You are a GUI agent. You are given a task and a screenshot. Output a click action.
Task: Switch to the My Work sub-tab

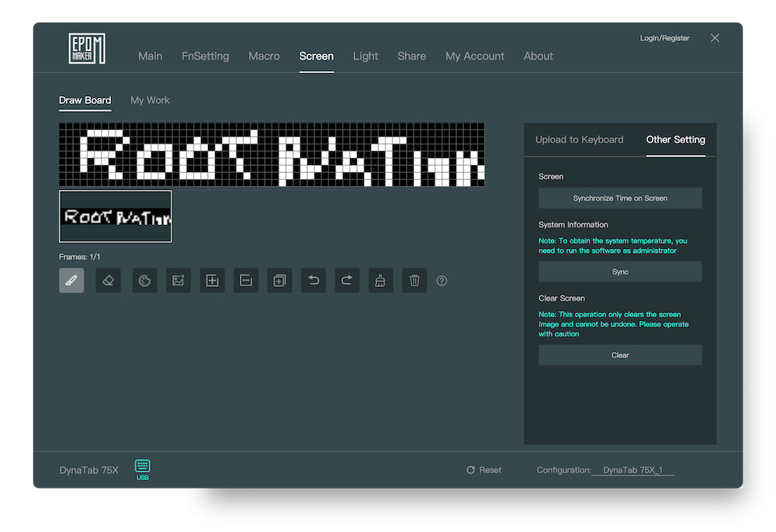coord(150,100)
